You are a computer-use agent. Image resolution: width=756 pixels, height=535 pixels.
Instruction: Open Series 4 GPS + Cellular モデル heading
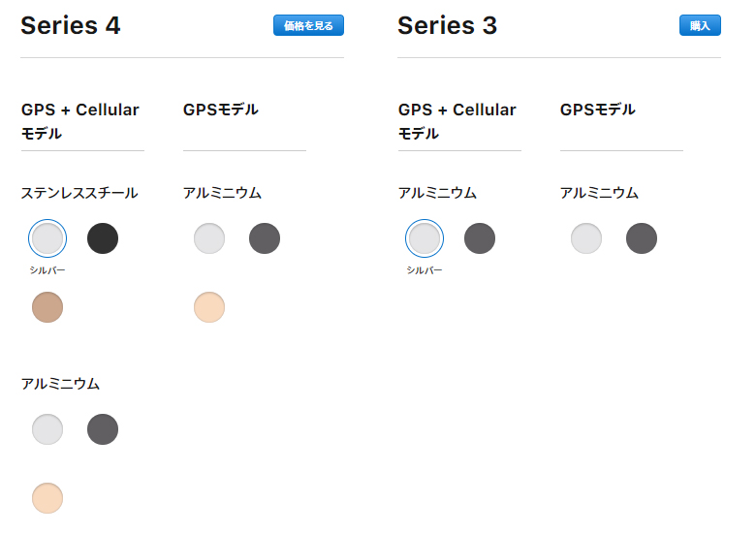coord(80,121)
